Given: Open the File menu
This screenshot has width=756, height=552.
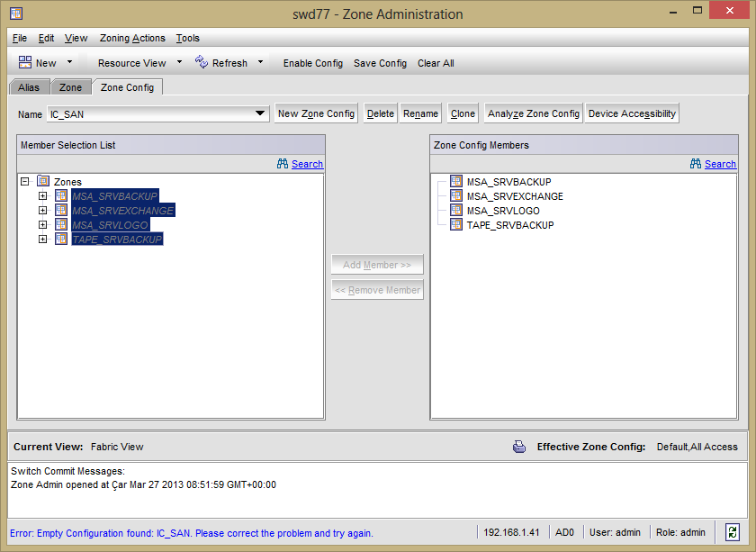Looking at the screenshot, I should coord(20,38).
